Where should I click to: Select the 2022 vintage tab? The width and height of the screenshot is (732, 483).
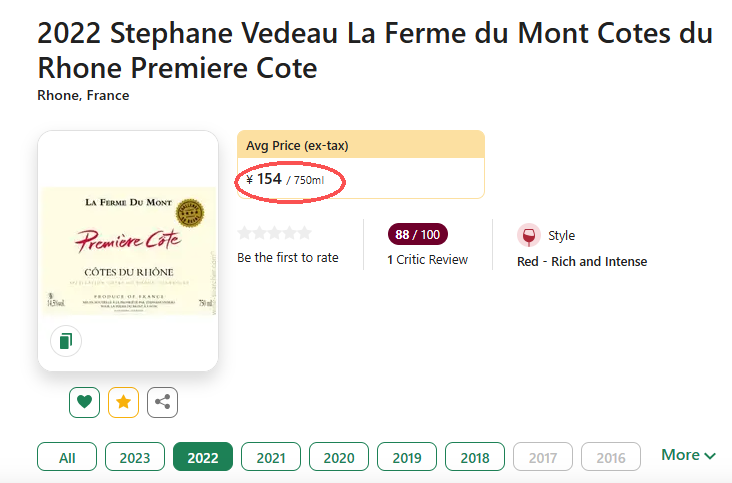[203, 457]
